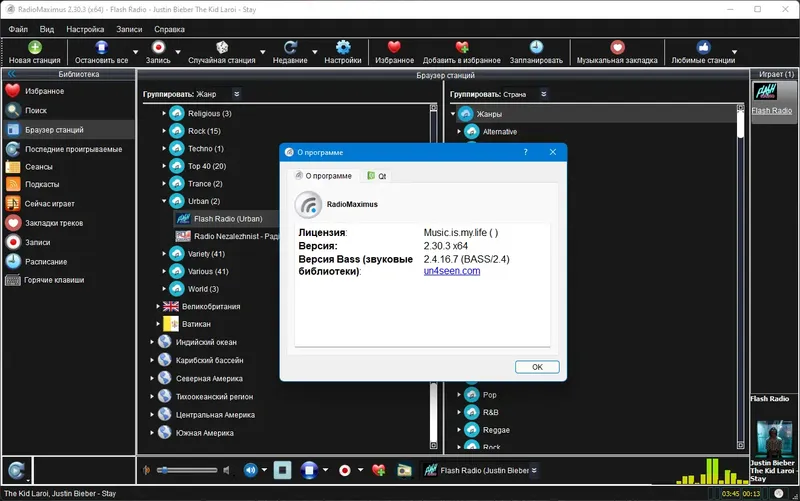Open the dropdown arrow next to Запись toolbar

click(178, 52)
